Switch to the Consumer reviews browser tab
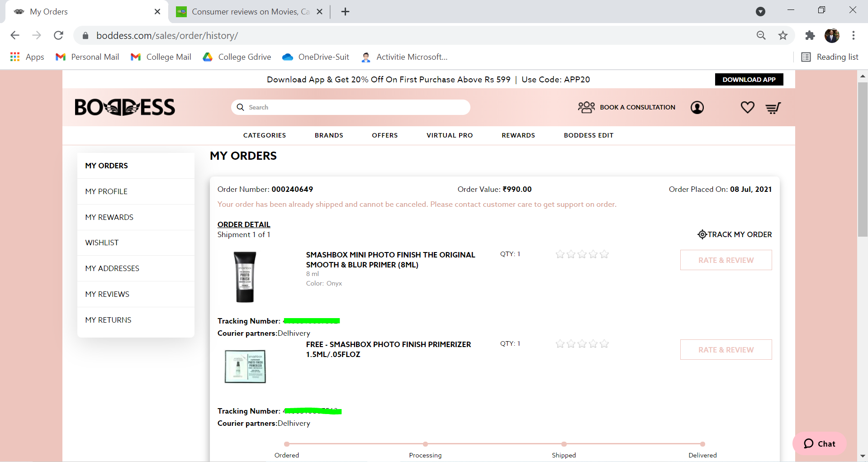Image resolution: width=868 pixels, height=462 pixels. (249, 12)
